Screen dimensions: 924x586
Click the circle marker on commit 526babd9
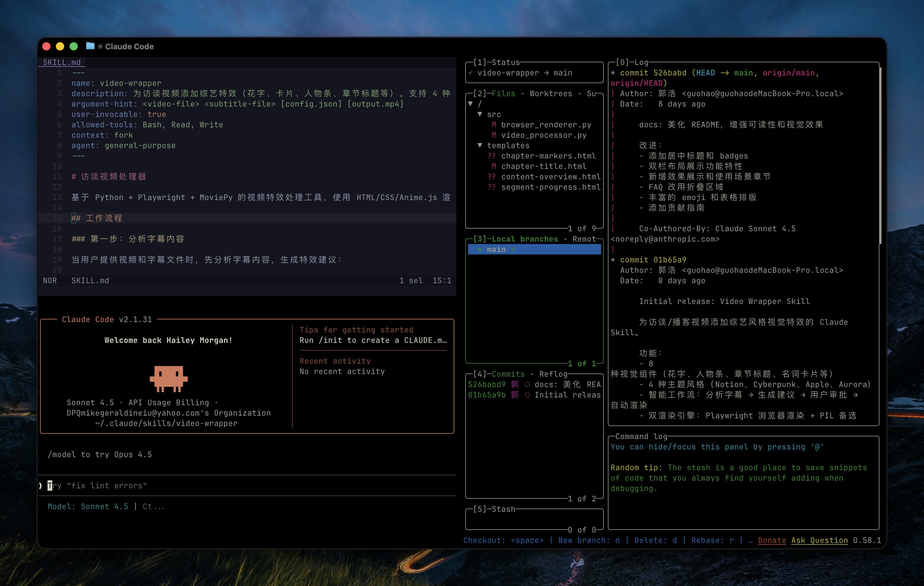(527, 384)
